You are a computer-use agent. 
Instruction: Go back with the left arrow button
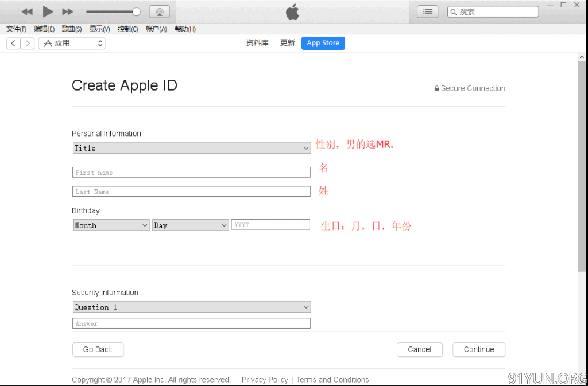[13, 44]
